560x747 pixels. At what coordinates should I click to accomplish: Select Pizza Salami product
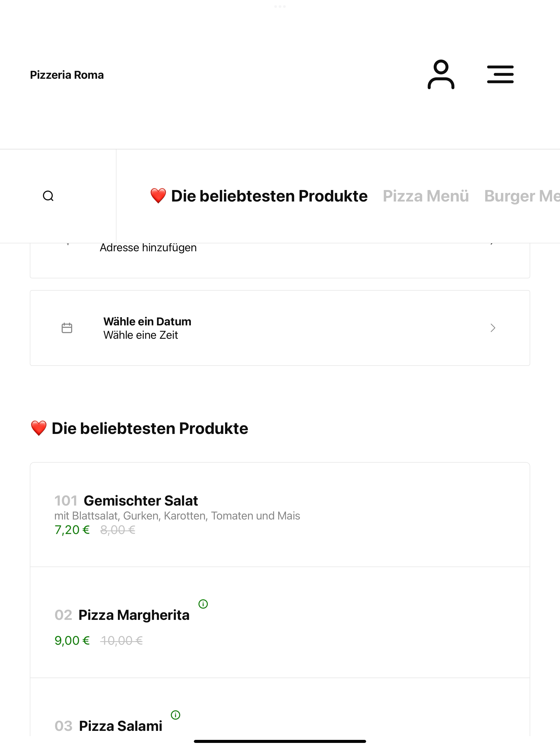click(280, 707)
